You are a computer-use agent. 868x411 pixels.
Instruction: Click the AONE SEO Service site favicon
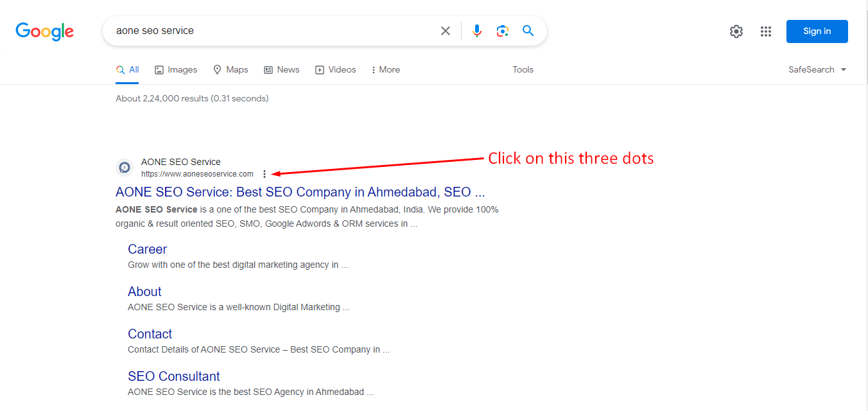125,168
